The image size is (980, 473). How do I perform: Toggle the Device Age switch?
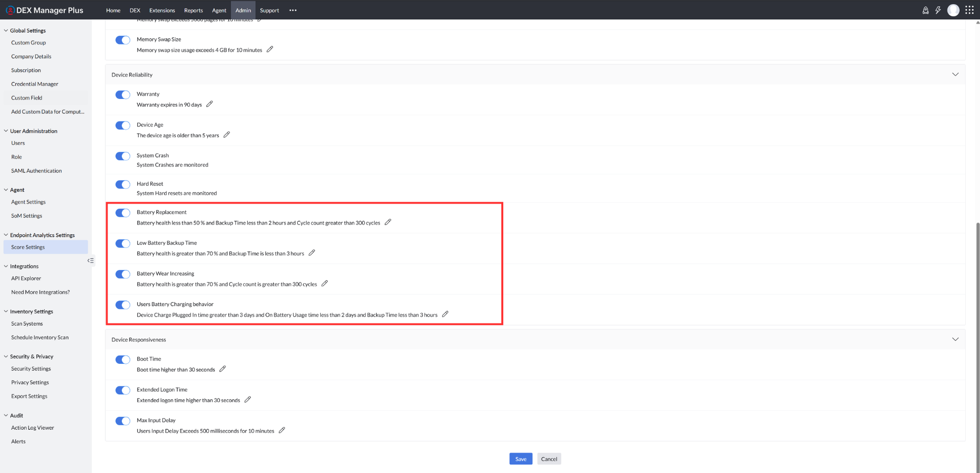coord(123,126)
